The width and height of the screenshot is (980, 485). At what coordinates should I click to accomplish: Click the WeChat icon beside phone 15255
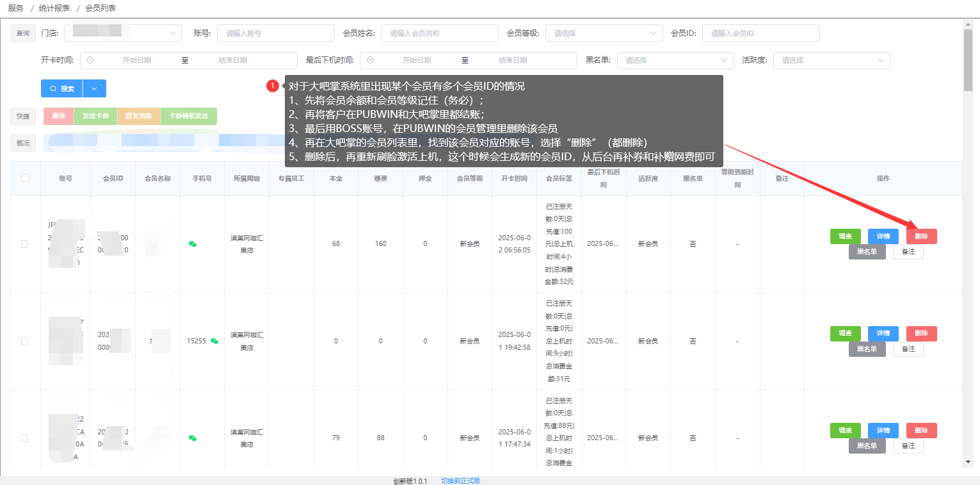click(214, 341)
